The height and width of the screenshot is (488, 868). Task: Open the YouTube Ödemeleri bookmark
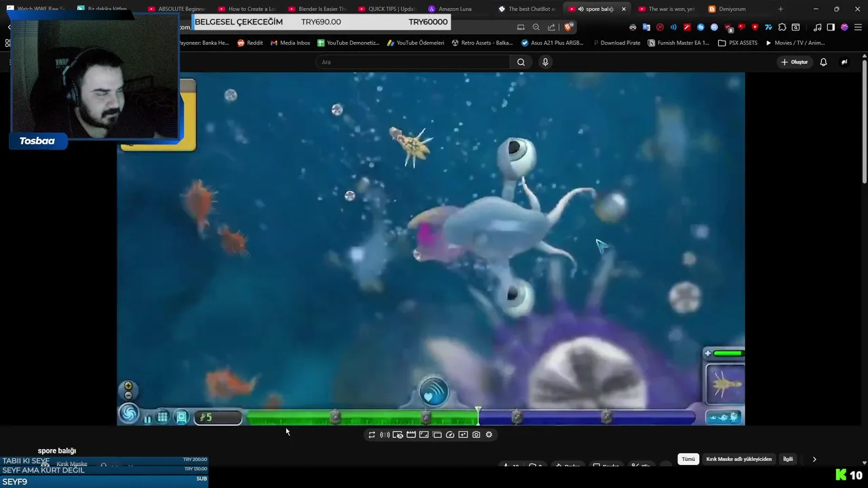point(416,43)
